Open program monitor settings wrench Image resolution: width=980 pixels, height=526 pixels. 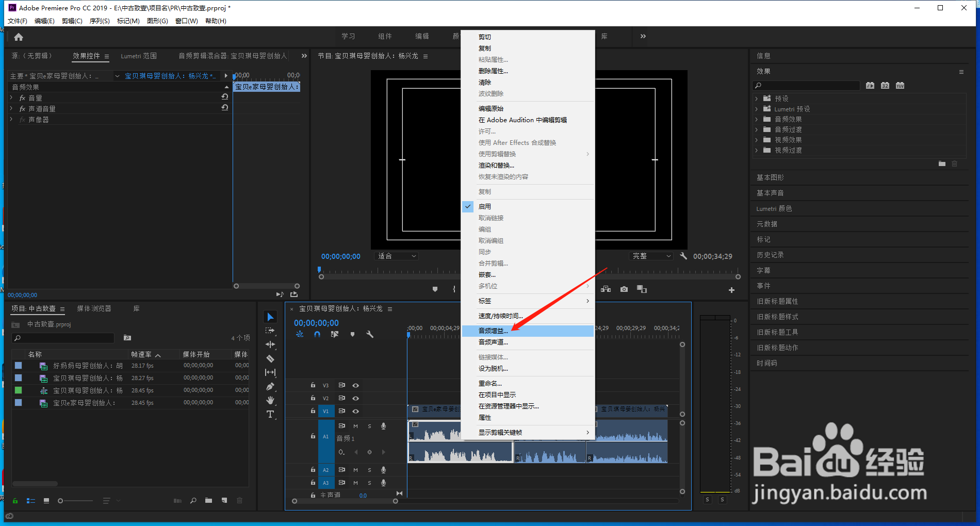(x=683, y=256)
